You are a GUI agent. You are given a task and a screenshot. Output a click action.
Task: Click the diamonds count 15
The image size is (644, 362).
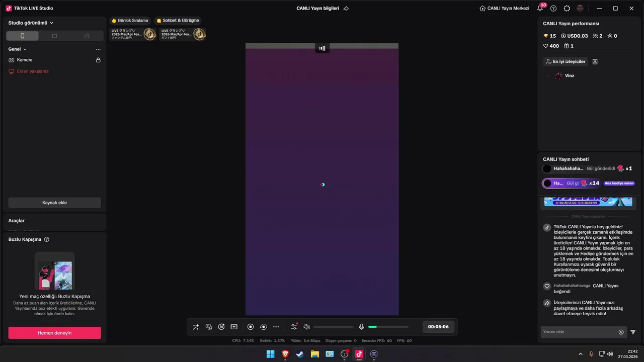click(x=549, y=36)
